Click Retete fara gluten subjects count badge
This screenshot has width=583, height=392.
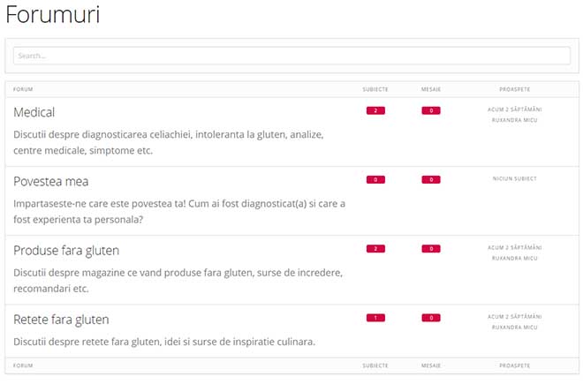click(x=375, y=318)
